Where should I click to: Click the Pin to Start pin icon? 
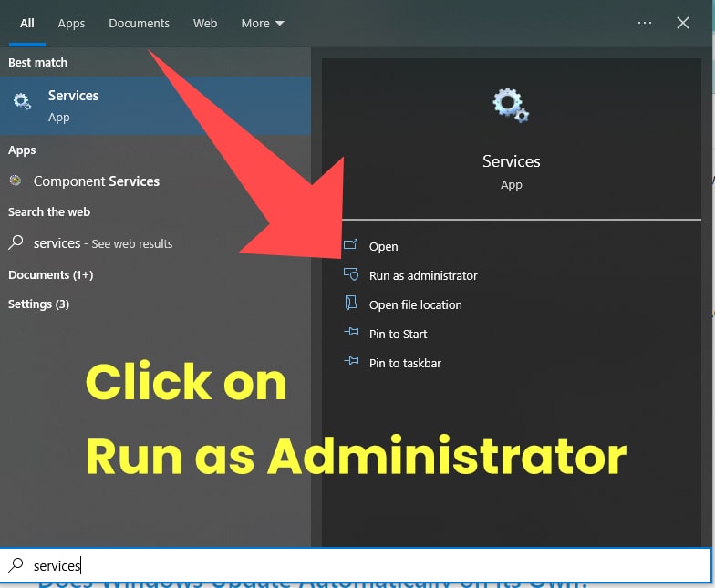pos(351,334)
